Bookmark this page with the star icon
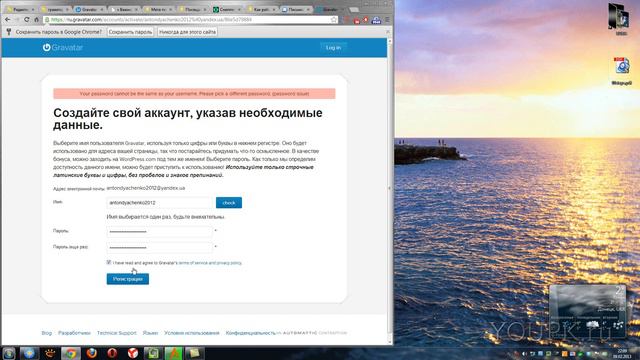 click(333, 20)
